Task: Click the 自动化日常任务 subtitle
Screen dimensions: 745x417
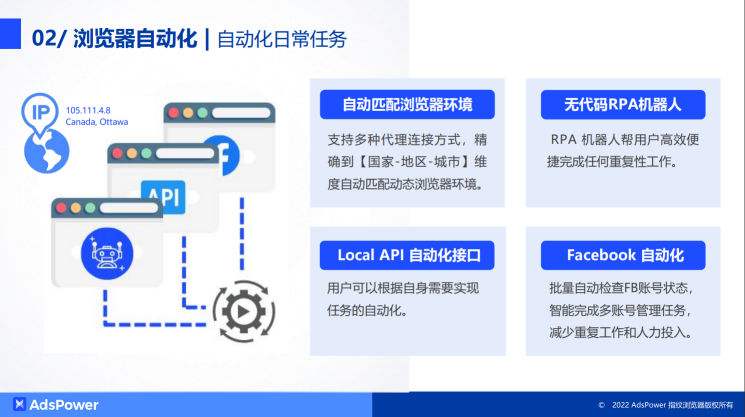Action: tap(282, 40)
